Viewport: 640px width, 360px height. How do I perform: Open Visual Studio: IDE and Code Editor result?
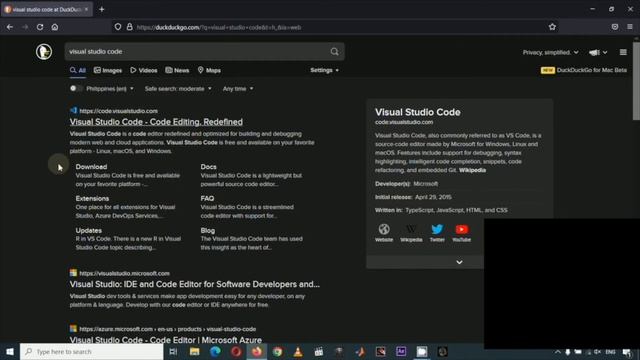194,284
